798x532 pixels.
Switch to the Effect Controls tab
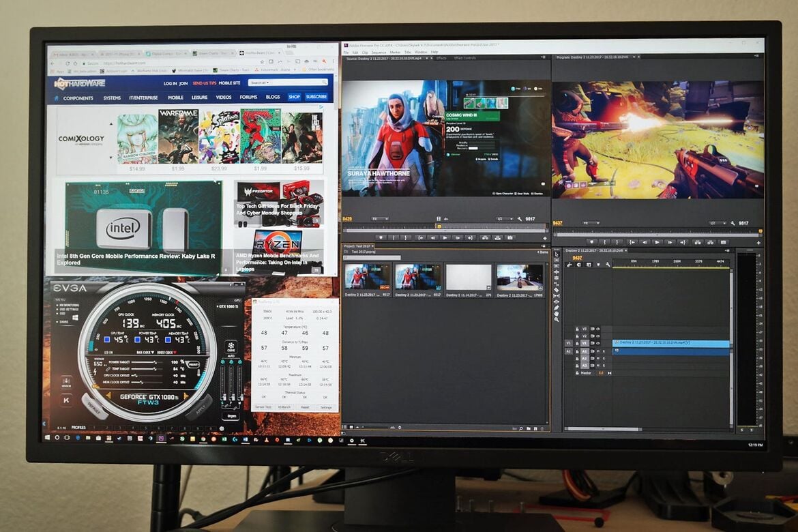point(464,58)
